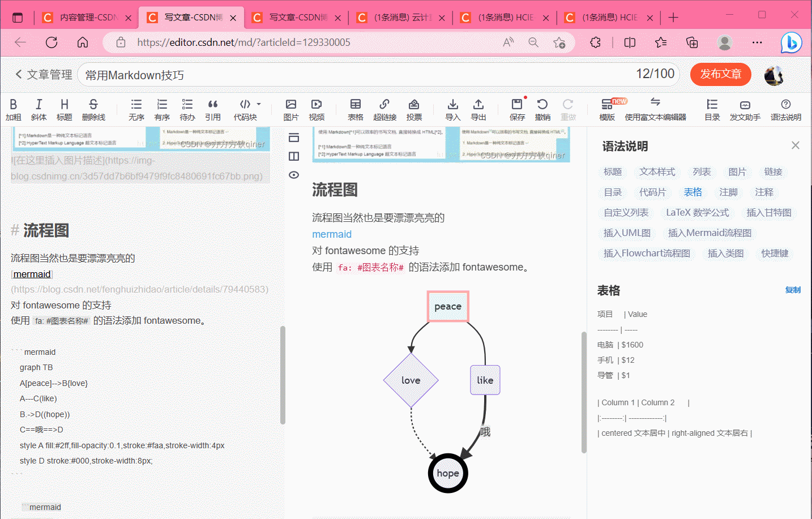This screenshot has width=812, height=519.
Task: Insert heading with 标题 toolbar icon
Action: (64, 110)
